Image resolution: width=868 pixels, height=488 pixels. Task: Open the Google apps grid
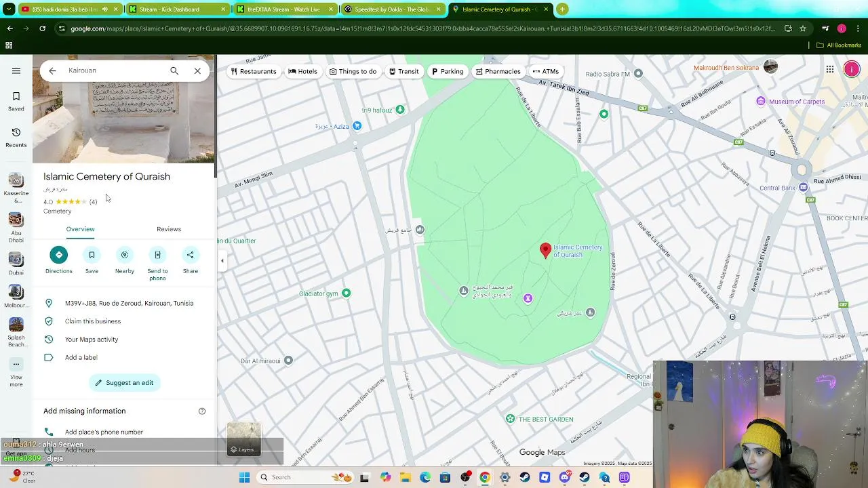coord(829,69)
